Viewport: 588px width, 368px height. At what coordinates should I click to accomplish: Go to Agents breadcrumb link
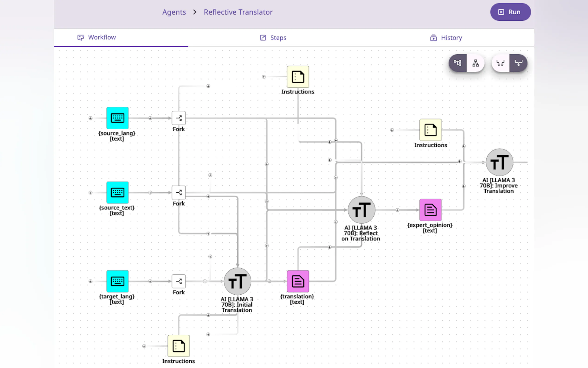coord(174,12)
